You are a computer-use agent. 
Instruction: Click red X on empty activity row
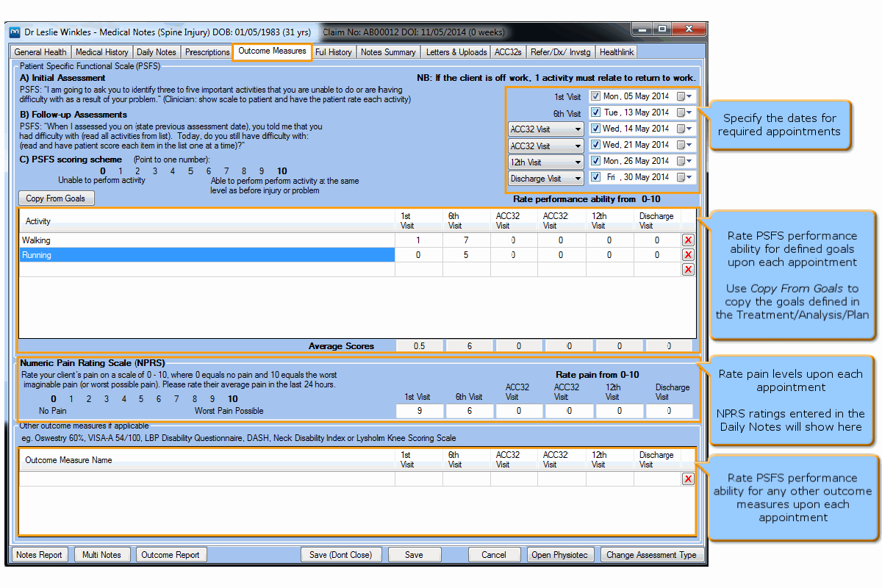688,270
